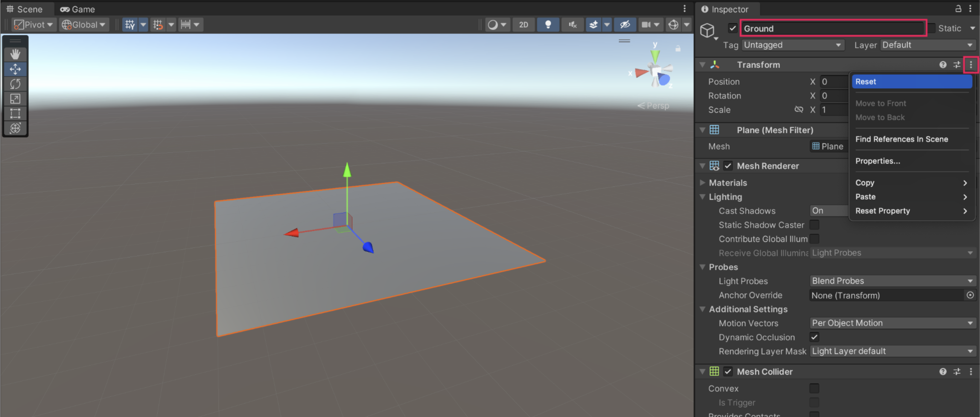
Task: Open the Tag Untagged dropdown
Action: (x=792, y=45)
